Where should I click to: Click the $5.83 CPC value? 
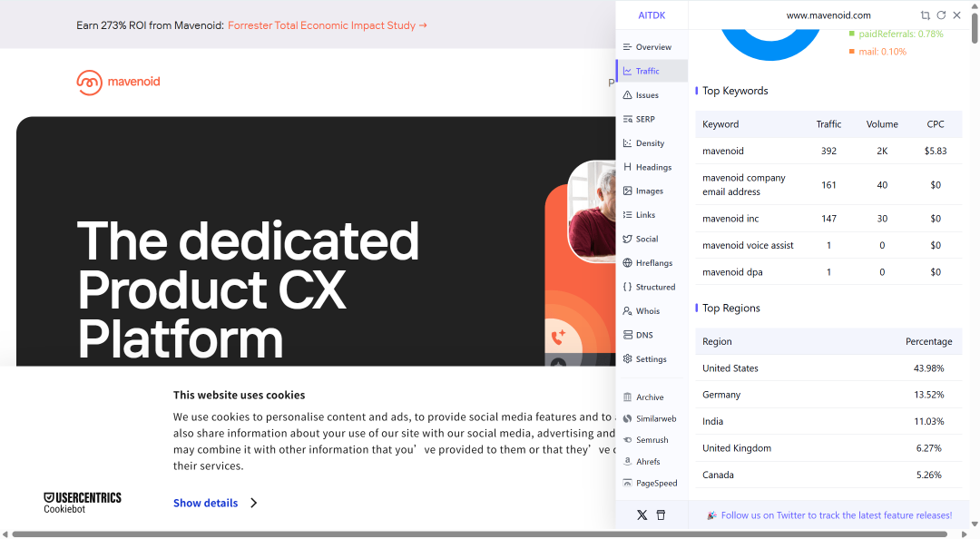tap(935, 151)
